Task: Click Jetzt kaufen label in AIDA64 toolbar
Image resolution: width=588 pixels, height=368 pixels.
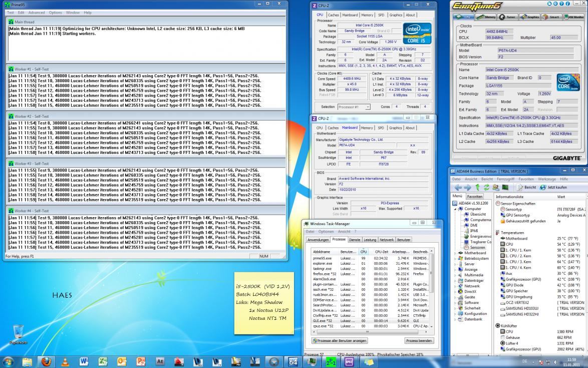Action: pos(557,188)
